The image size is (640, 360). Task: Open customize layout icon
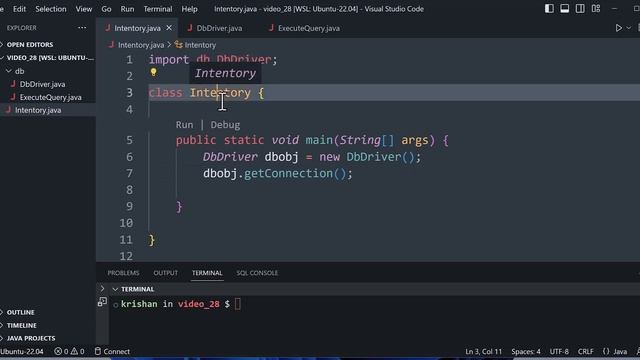[x=596, y=9]
